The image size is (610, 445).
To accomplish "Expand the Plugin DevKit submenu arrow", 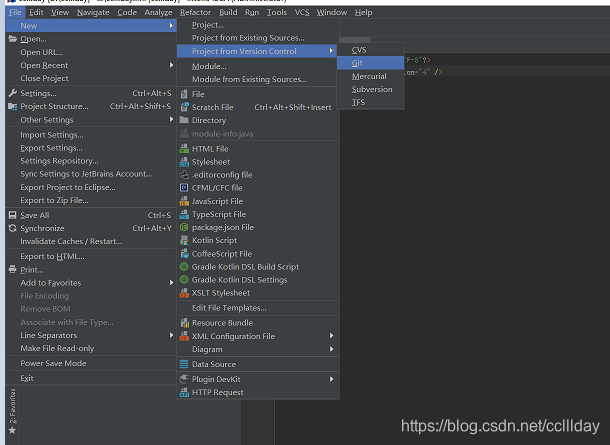I will (x=331, y=379).
